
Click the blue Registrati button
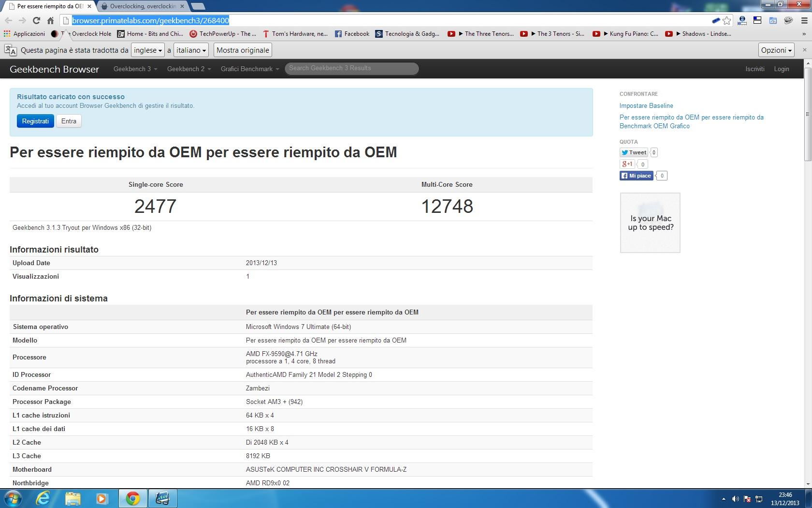(35, 121)
